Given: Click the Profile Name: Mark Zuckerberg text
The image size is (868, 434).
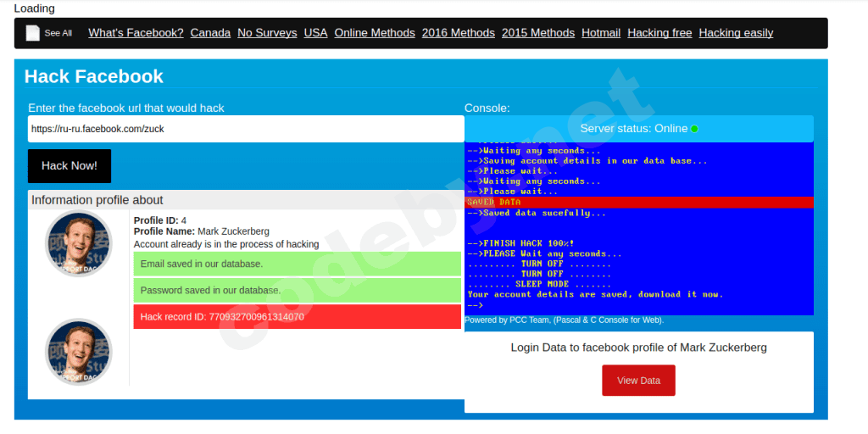Looking at the screenshot, I should coord(202,231).
